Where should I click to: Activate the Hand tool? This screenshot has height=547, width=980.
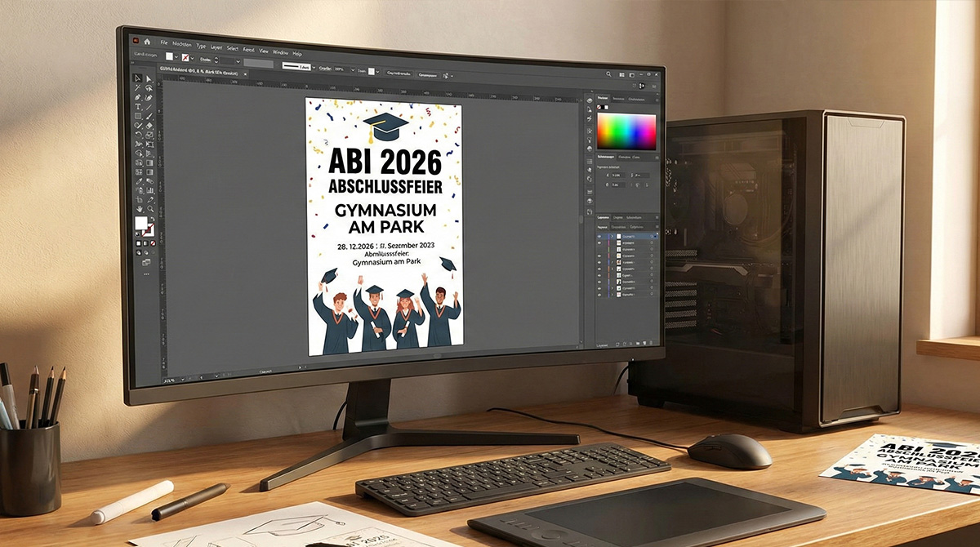(x=140, y=209)
